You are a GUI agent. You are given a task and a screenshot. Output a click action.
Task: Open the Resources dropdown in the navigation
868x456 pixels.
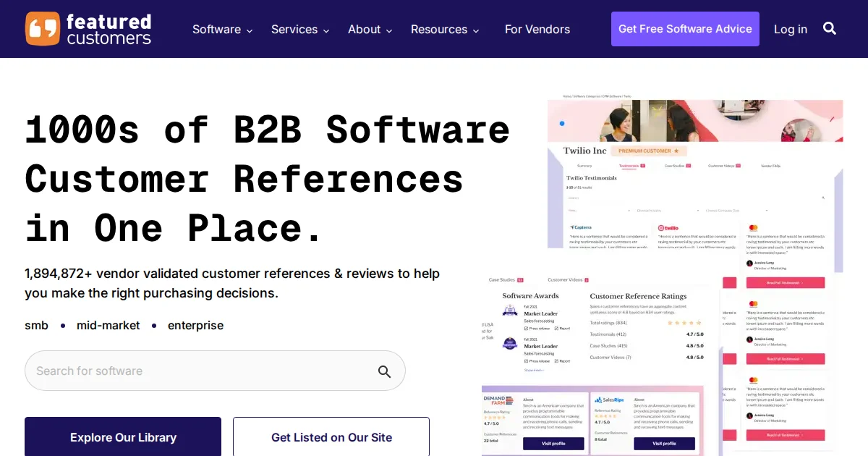pyautogui.click(x=445, y=30)
